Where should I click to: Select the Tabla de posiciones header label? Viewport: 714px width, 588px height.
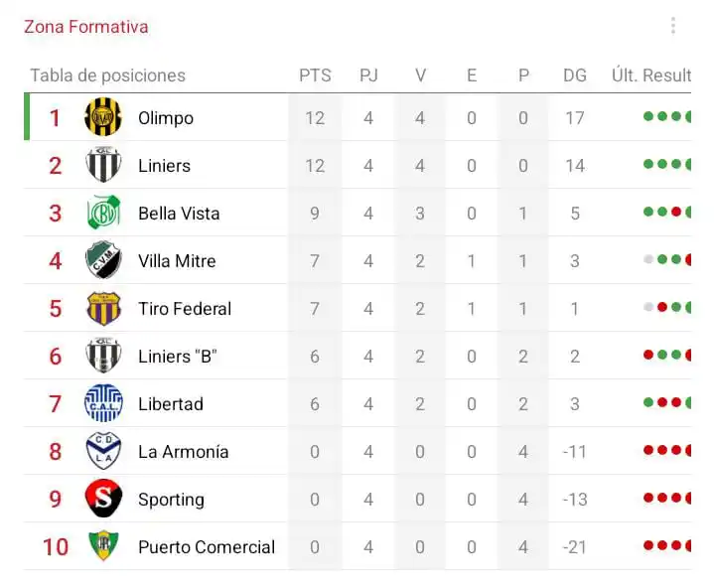click(108, 75)
